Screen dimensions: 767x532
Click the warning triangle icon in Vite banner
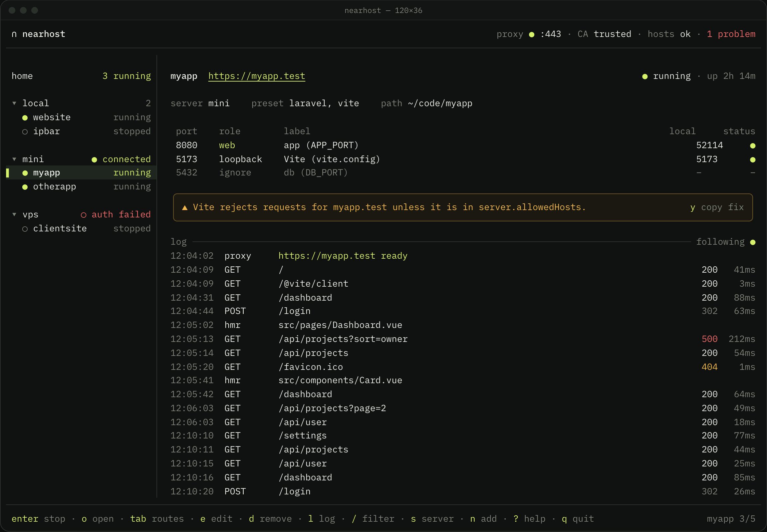(185, 208)
